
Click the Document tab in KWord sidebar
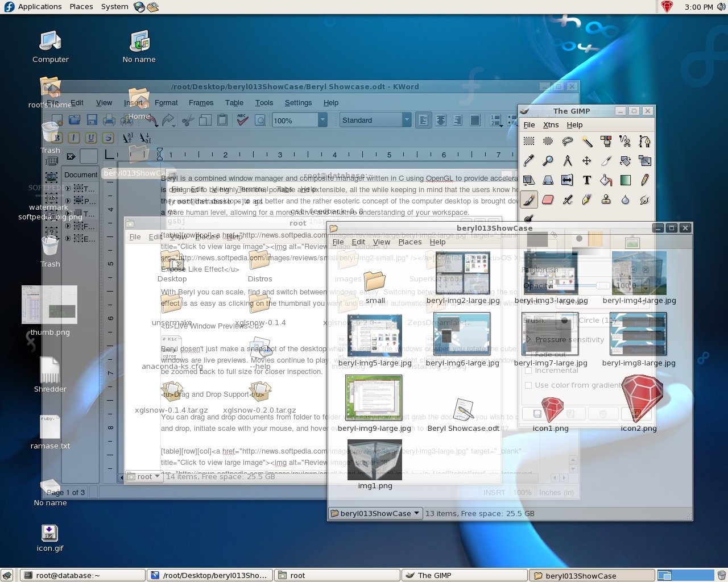81,174
